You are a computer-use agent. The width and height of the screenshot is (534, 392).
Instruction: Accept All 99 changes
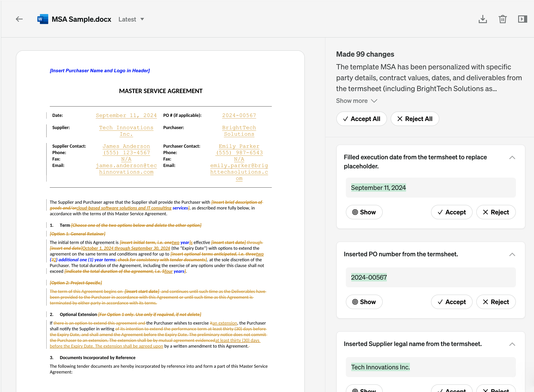click(x=361, y=119)
